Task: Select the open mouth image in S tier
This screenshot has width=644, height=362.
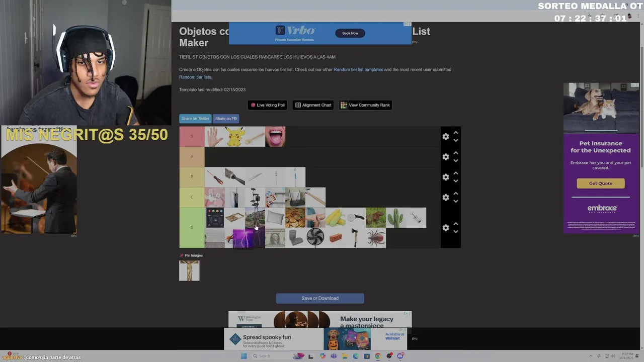Action: (x=275, y=137)
